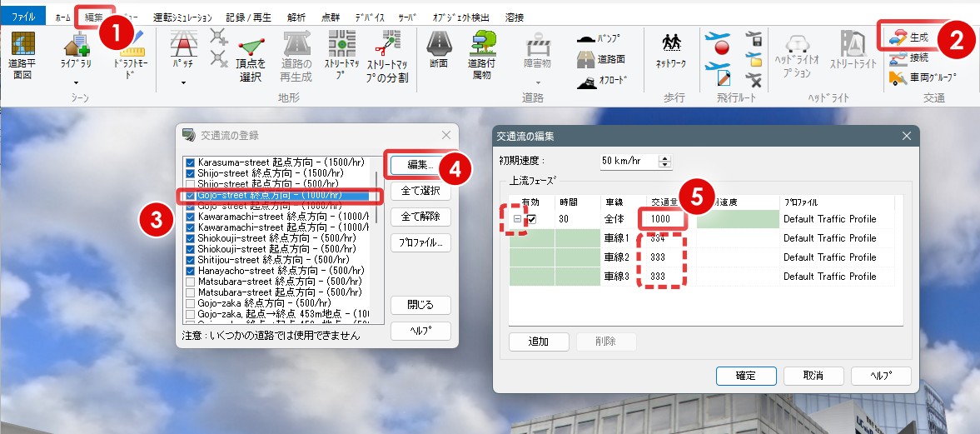
Task: Toggle the 有効 checkbox in the phase row
Action: click(x=532, y=219)
